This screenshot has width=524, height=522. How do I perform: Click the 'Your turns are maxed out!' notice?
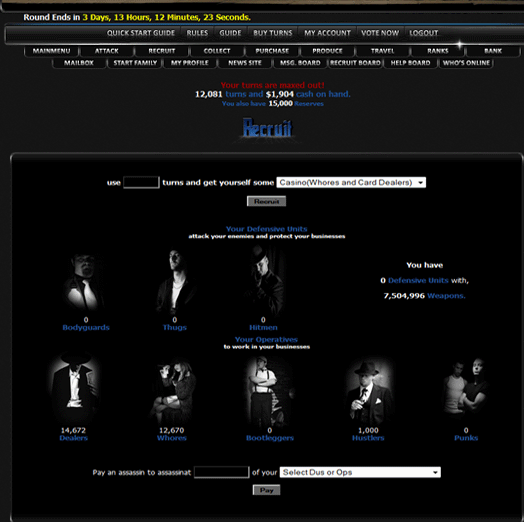point(272,85)
